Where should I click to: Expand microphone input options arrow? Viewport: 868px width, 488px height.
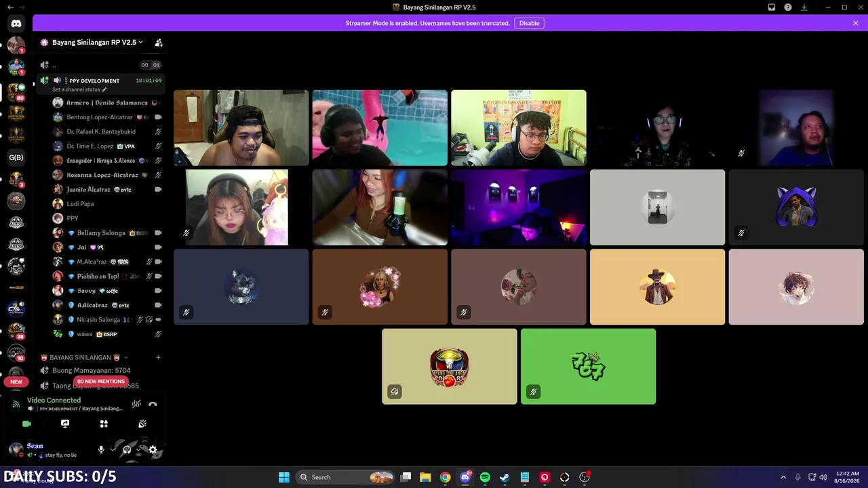tap(113, 449)
